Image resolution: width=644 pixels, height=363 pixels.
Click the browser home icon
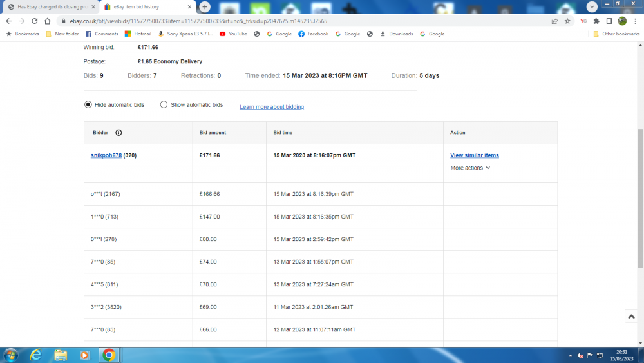(x=48, y=21)
